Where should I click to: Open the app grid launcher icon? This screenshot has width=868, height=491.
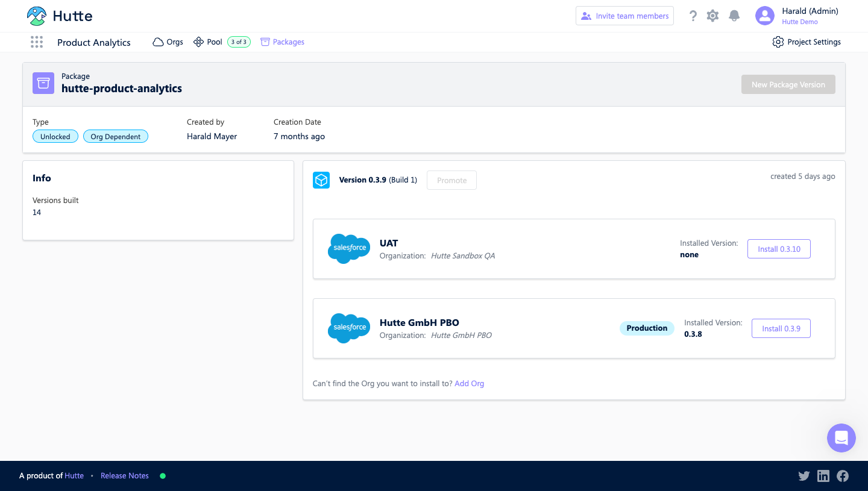[x=37, y=42]
